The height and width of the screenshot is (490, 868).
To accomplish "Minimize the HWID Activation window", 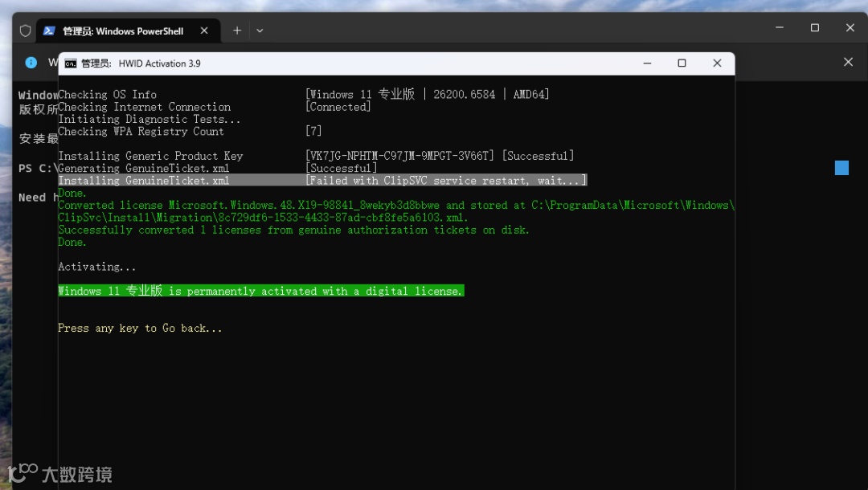I will [x=647, y=63].
